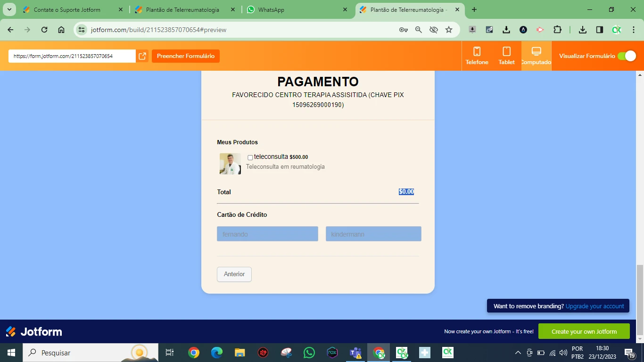Open WhatsApp from the taskbar
The width and height of the screenshot is (644, 362).
(309, 352)
